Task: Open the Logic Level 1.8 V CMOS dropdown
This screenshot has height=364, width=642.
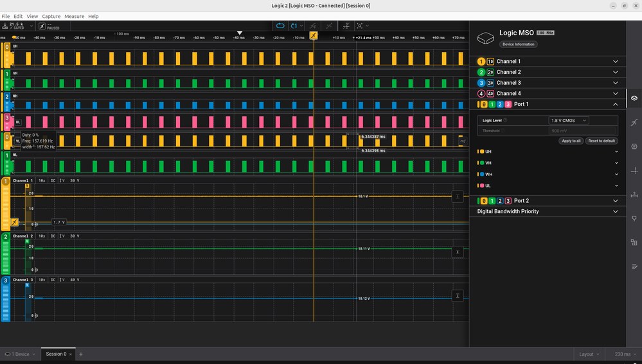Action: pos(568,121)
